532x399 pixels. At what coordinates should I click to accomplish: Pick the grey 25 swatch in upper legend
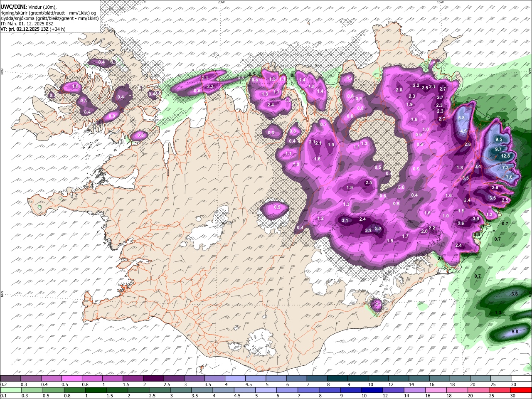pos(501,379)
